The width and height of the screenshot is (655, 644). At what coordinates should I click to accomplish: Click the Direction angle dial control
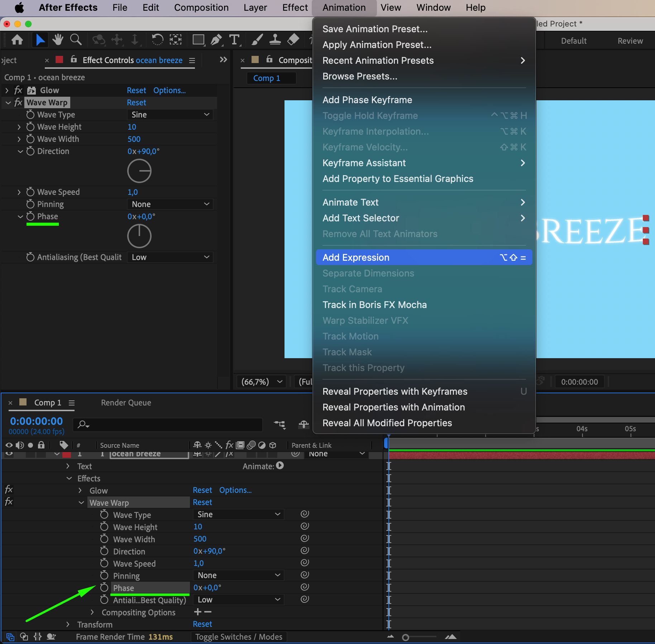pos(139,171)
